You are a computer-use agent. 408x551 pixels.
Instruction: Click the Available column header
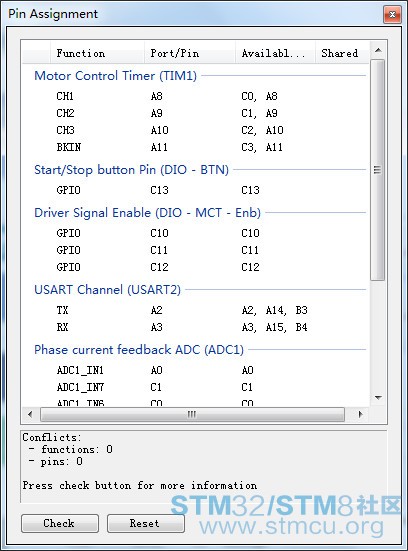[275, 53]
